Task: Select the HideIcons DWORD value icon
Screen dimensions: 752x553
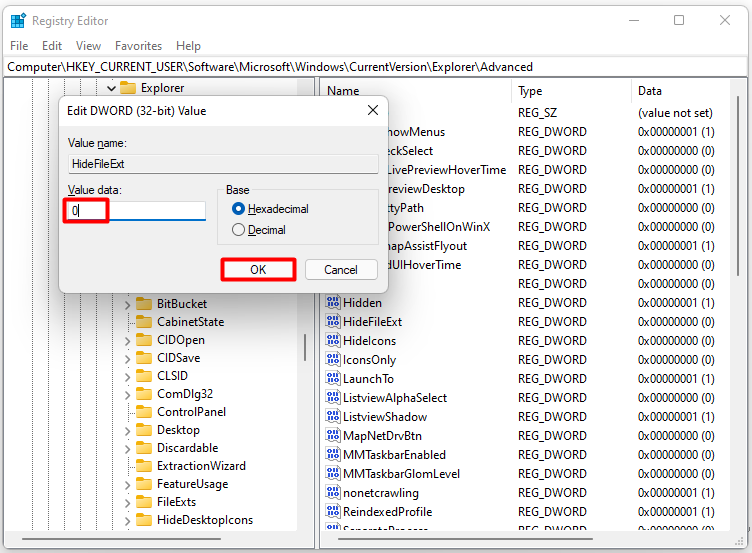Action: (333, 340)
